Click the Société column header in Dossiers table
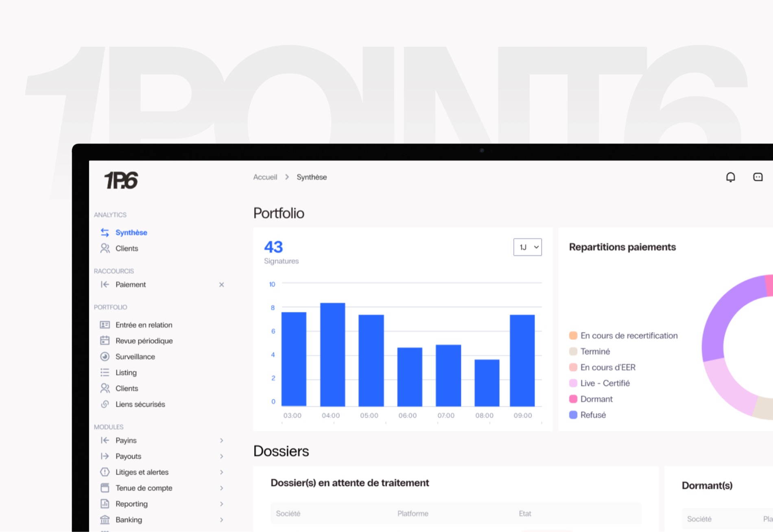This screenshot has height=532, width=773. [x=288, y=513]
